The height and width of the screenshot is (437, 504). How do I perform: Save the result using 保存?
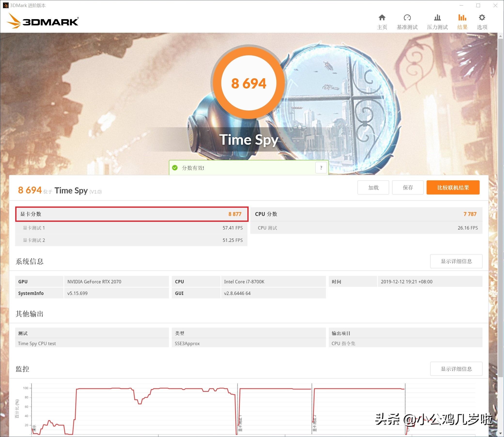[x=408, y=187]
